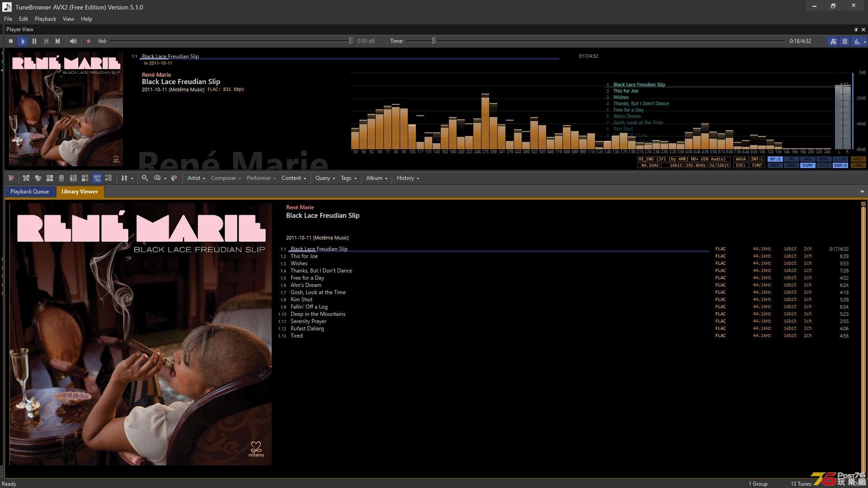868x488 pixels.
Task: Toggle the MAX indicator
Action: (x=808, y=159)
